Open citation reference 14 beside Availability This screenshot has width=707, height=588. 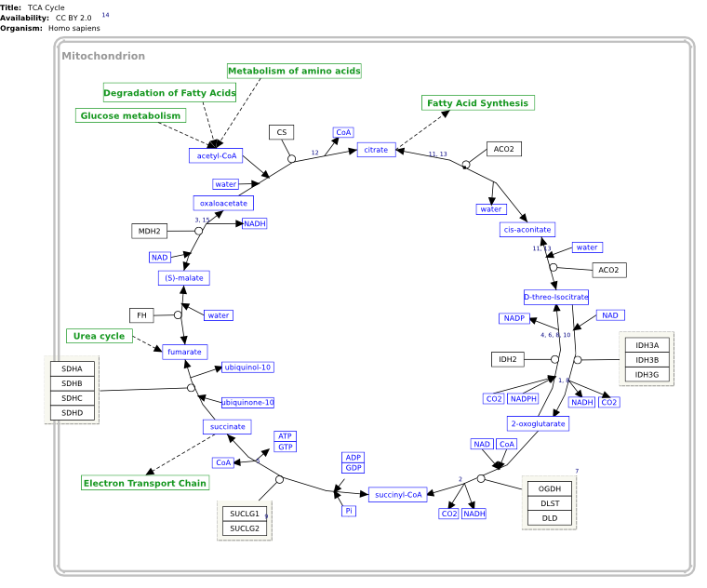105,15
